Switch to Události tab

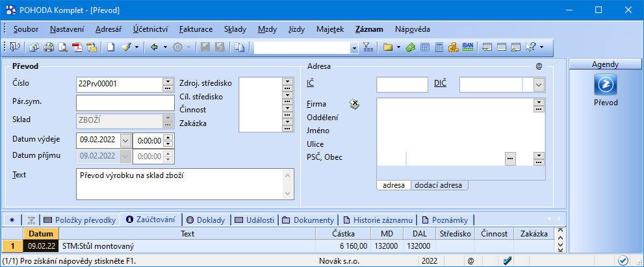click(x=255, y=220)
